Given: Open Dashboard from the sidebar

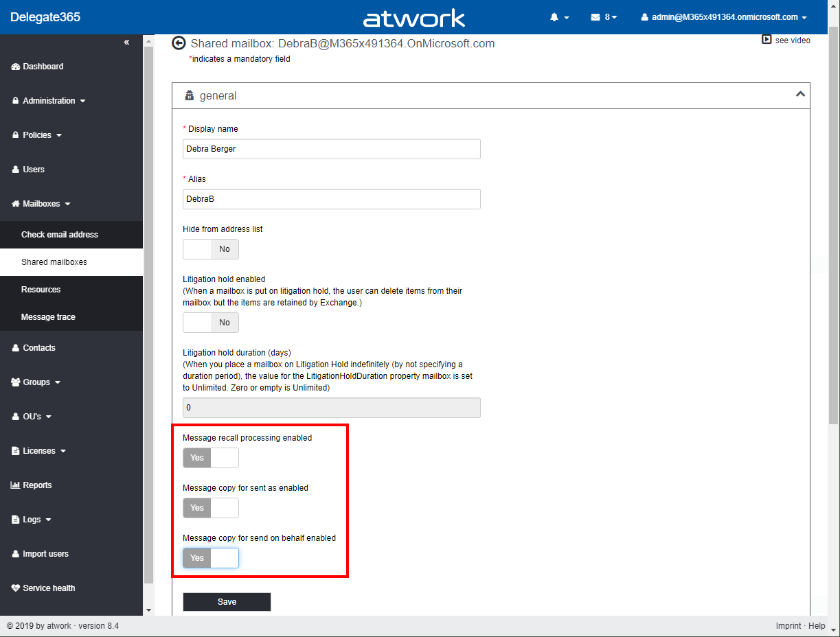Looking at the screenshot, I should tap(43, 67).
